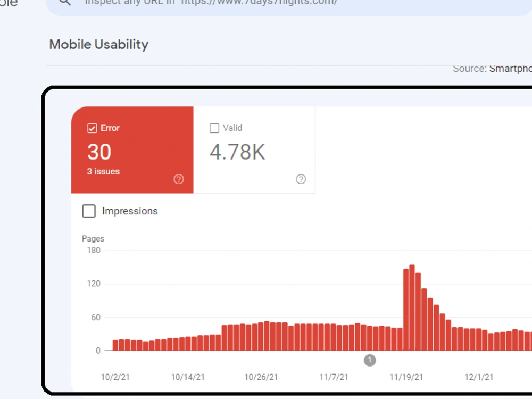Click the 180 y-axis value
Image resolution: width=532 pixels, height=399 pixels.
point(94,251)
